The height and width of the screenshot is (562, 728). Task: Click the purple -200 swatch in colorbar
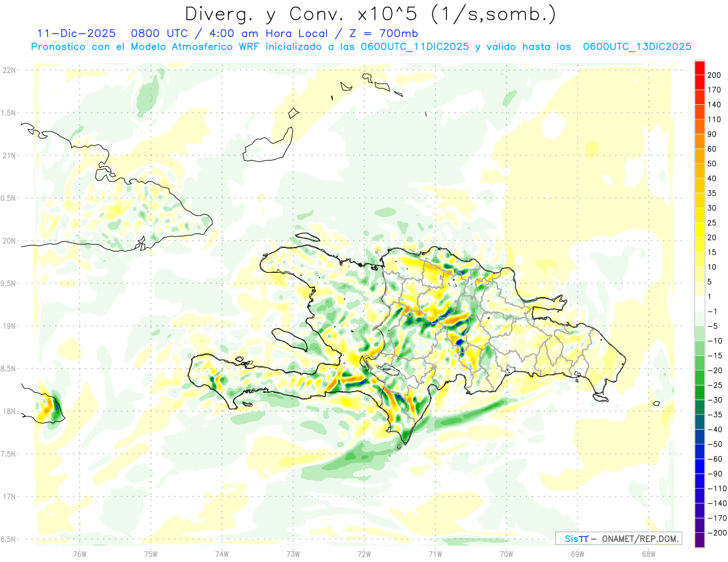tap(699, 540)
